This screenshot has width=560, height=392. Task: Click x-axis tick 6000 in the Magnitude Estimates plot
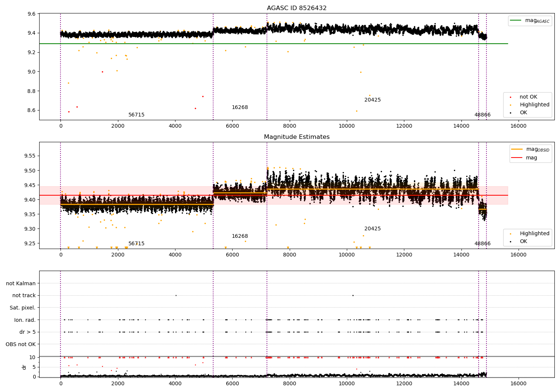pyautogui.click(x=232, y=255)
